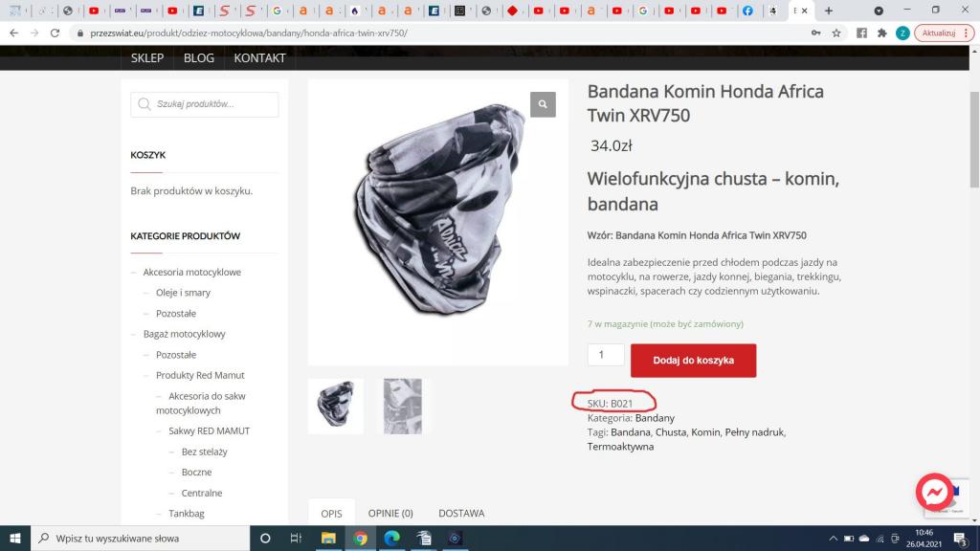This screenshot has height=551, width=980.
Task: Click the Messenger chat bubble icon
Action: point(934,493)
